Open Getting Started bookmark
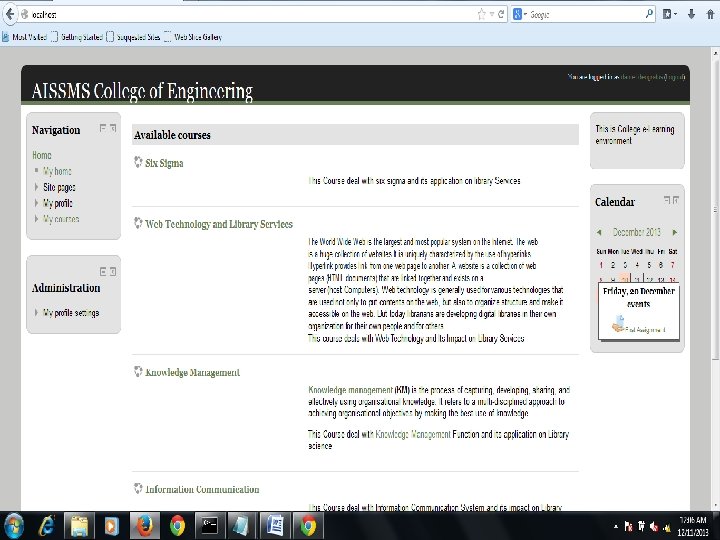Viewport: 720px width, 540px height. click(77, 37)
